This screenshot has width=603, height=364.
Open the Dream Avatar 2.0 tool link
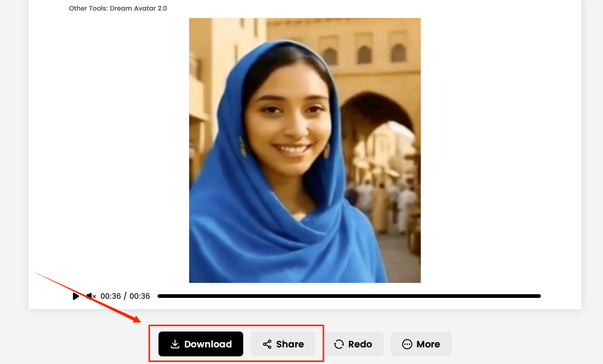click(138, 8)
